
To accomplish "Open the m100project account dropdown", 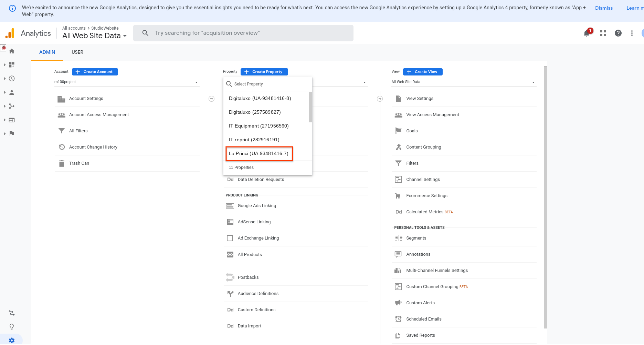I will click(127, 82).
